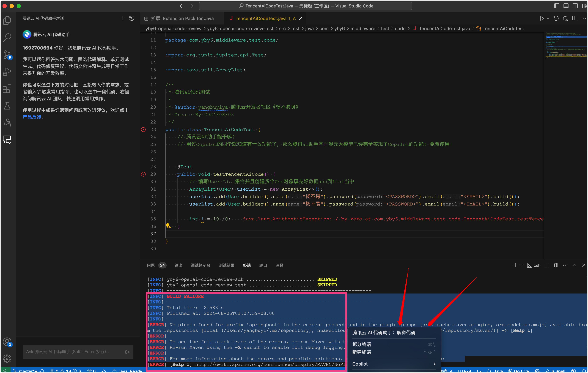The height and width of the screenshot is (373, 588).
Task: Open the Tencent Cloud AI chat sidebar icon
Action: coord(7,140)
